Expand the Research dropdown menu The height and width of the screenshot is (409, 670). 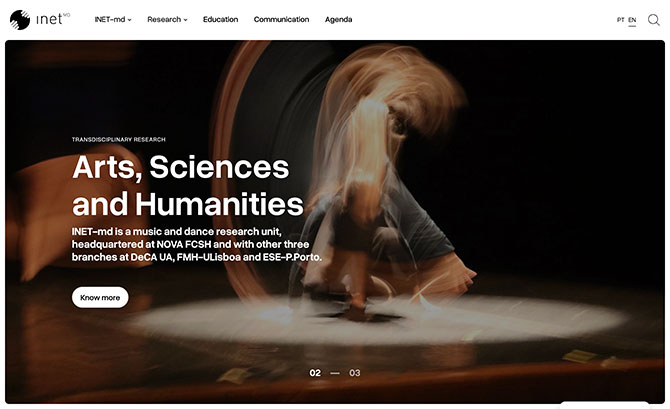[x=167, y=20]
